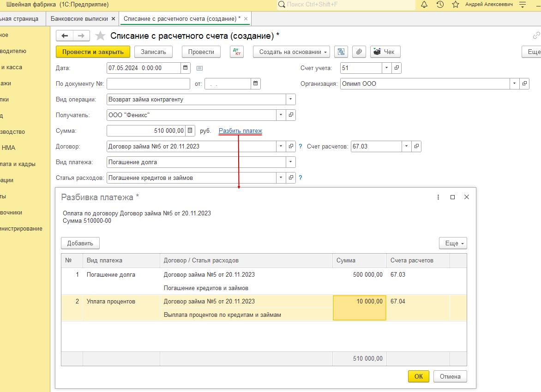Screen dimensions: 541x392
Task: Go forward with right arrow button
Action: 81,36
